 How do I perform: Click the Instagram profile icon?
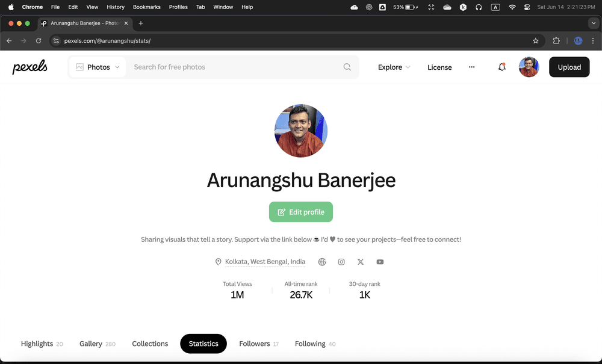click(x=341, y=262)
